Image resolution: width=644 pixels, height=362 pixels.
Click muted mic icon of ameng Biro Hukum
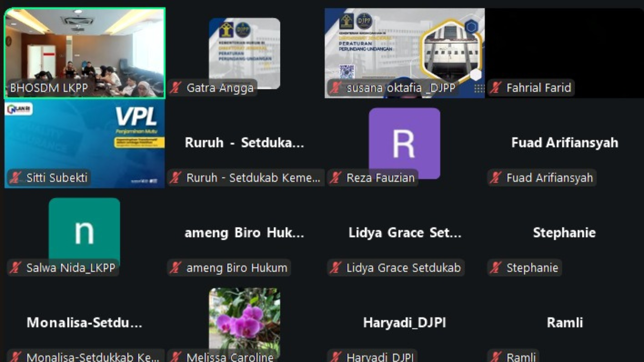point(175,267)
